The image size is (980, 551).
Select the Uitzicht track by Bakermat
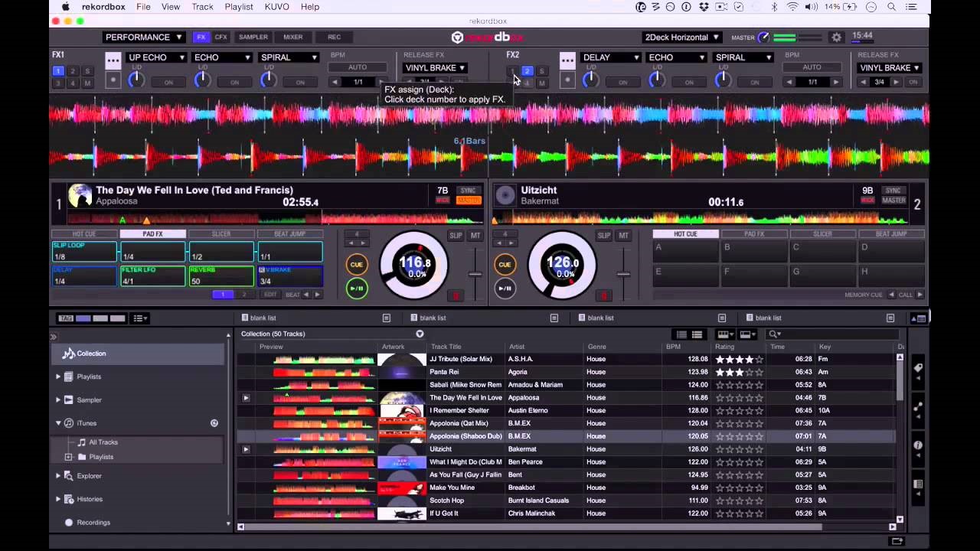459,449
